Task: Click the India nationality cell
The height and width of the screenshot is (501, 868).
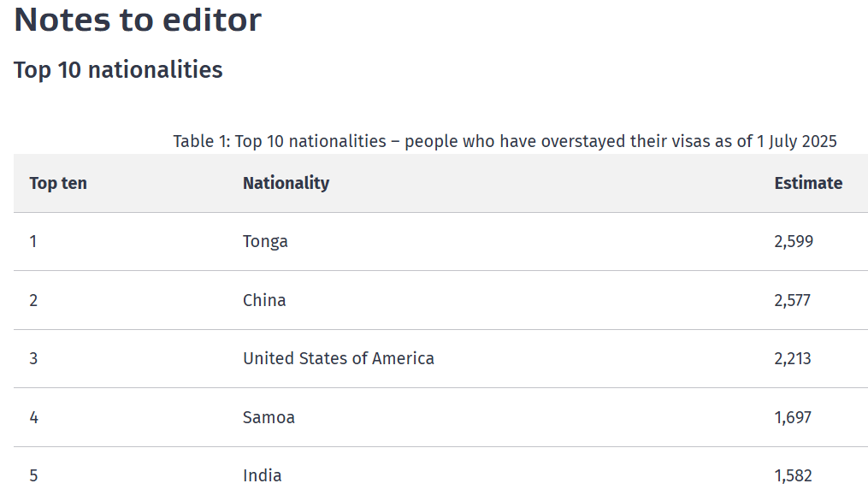Action: point(262,475)
